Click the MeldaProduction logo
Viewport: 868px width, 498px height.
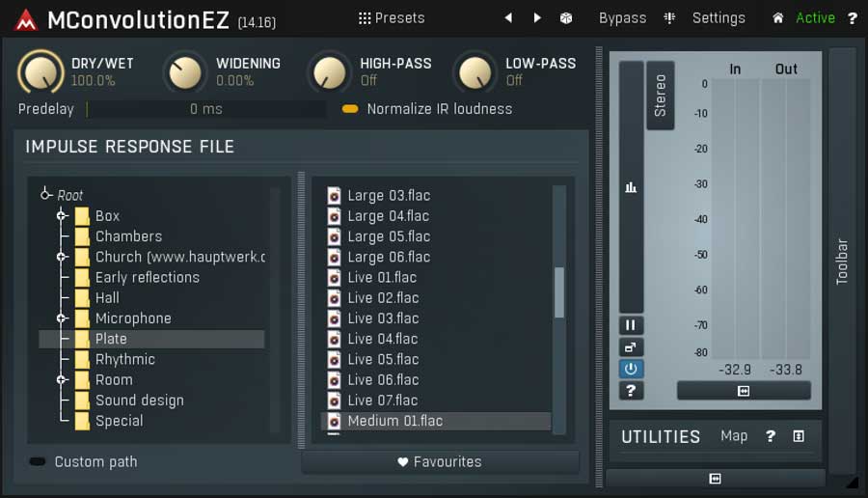tap(26, 21)
